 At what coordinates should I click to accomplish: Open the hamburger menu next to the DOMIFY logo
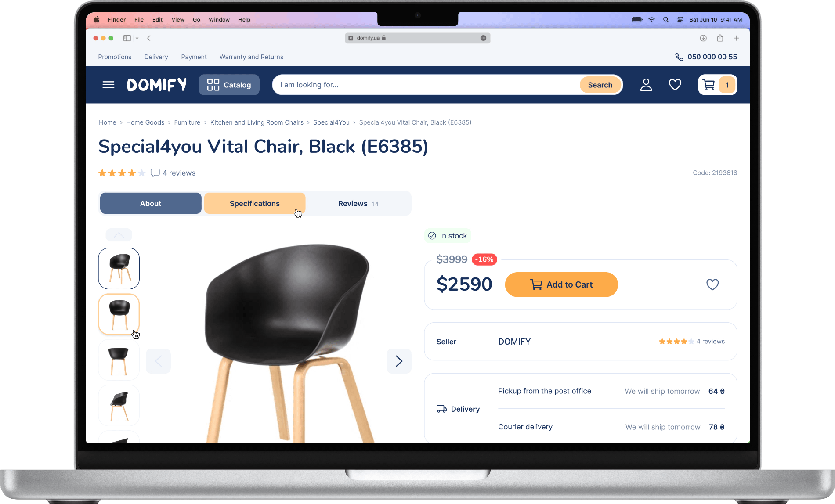tap(108, 85)
